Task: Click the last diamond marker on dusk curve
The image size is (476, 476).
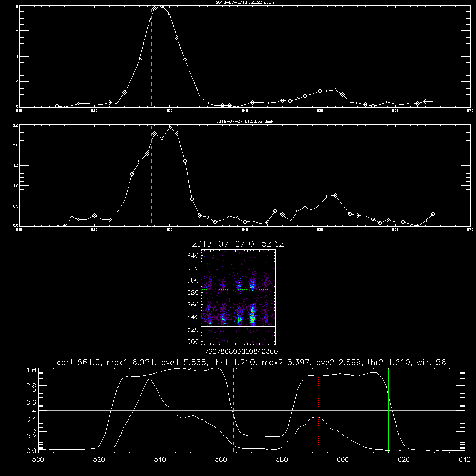Action: tap(433, 214)
